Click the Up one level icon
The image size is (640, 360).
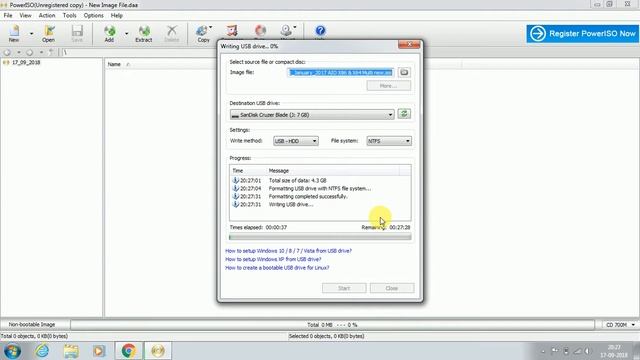pyautogui.click(x=51, y=53)
